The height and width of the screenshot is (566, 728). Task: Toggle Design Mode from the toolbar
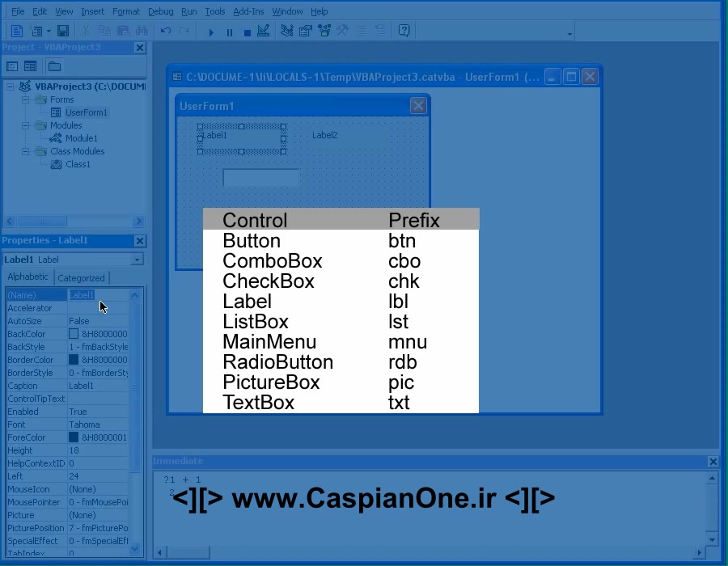264,30
